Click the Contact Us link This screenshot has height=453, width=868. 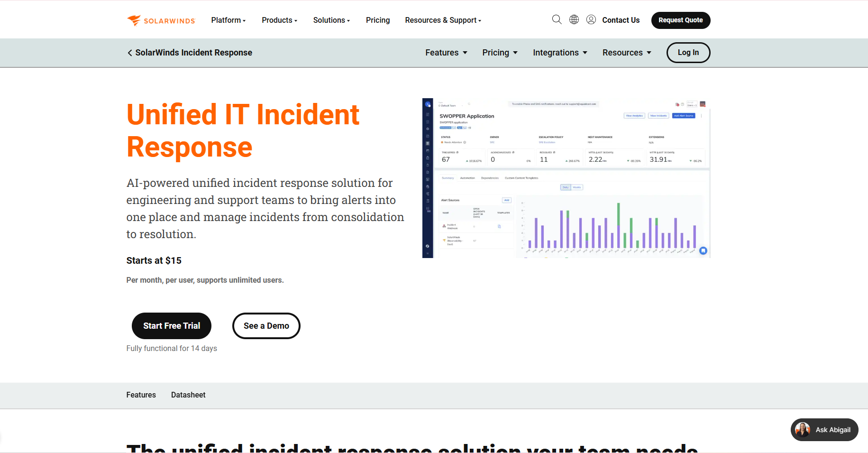(x=621, y=20)
